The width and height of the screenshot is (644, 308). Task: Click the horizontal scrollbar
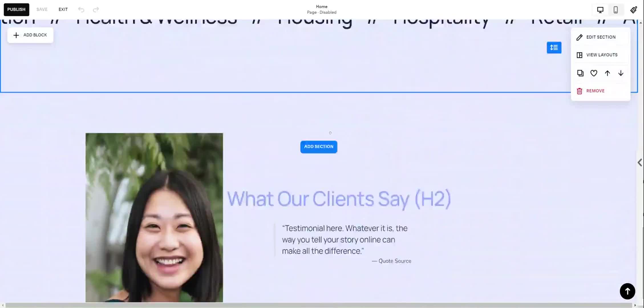coord(319,305)
